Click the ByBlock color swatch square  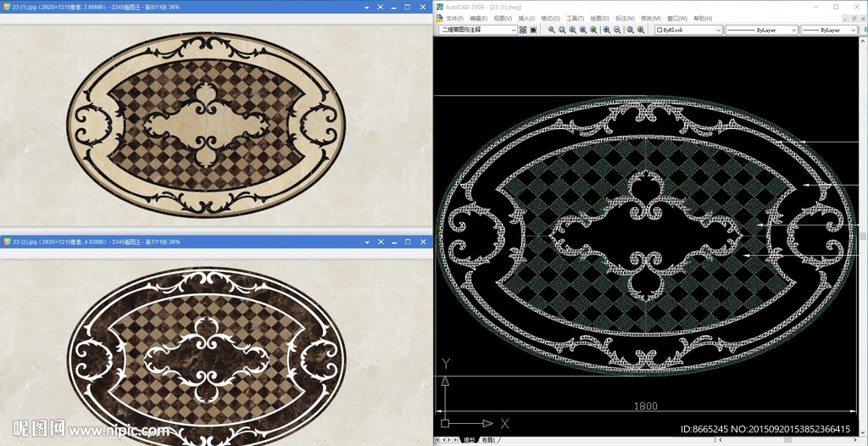pos(659,30)
